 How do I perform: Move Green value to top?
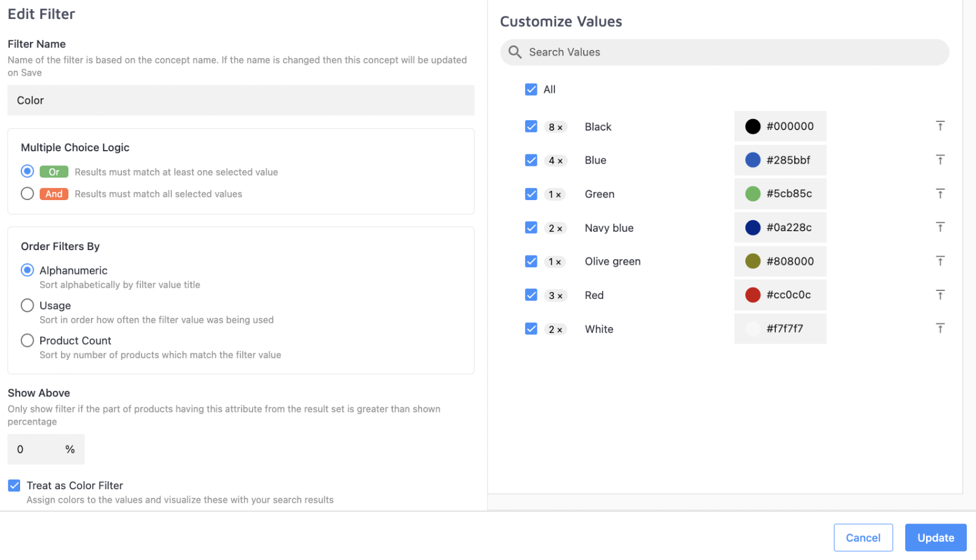[x=940, y=194]
